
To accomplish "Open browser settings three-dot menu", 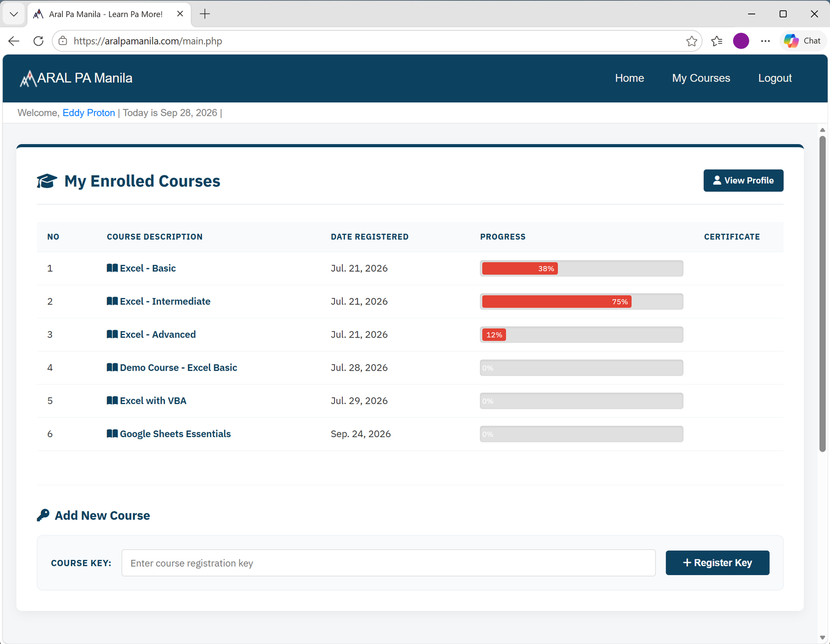I will (x=765, y=41).
